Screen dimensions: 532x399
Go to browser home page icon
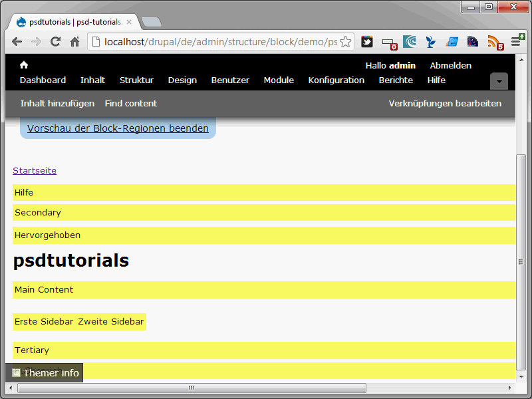pos(75,42)
